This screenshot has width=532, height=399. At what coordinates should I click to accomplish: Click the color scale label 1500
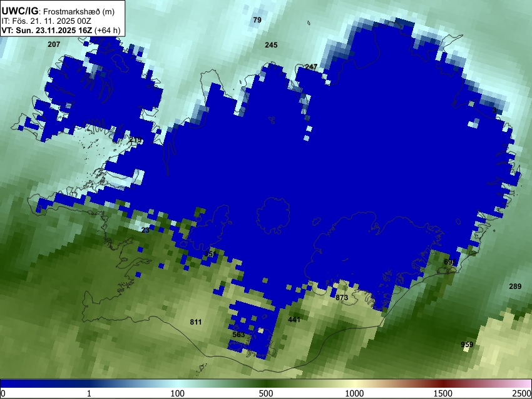(443, 393)
